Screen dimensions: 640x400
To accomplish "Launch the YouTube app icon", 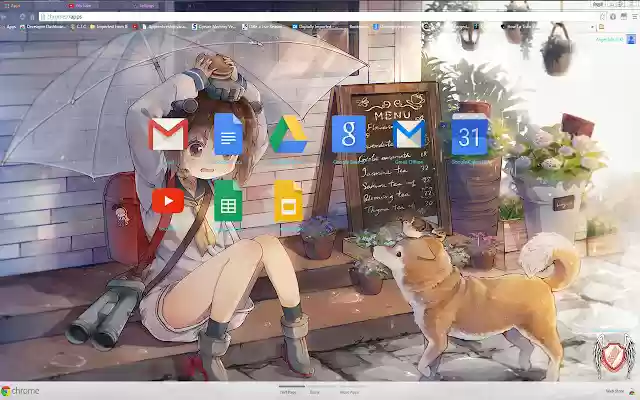I will click(168, 201).
